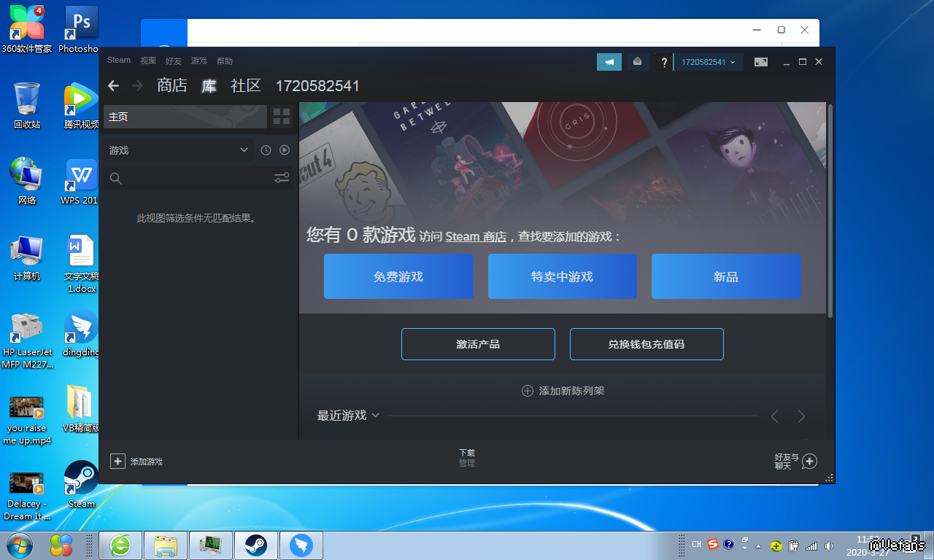
Task: Go to the 社区 tab
Action: tap(246, 86)
